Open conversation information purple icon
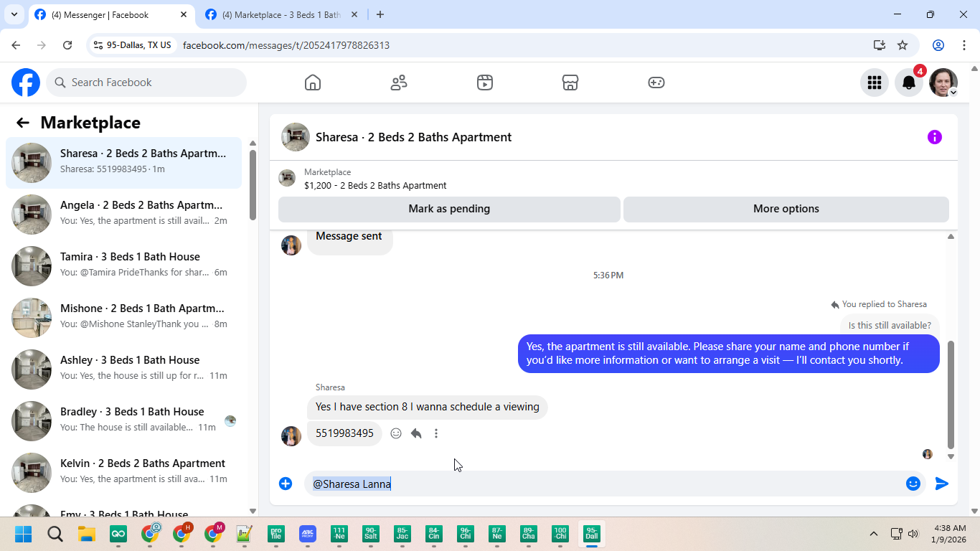This screenshot has height=551, width=980. click(x=935, y=137)
